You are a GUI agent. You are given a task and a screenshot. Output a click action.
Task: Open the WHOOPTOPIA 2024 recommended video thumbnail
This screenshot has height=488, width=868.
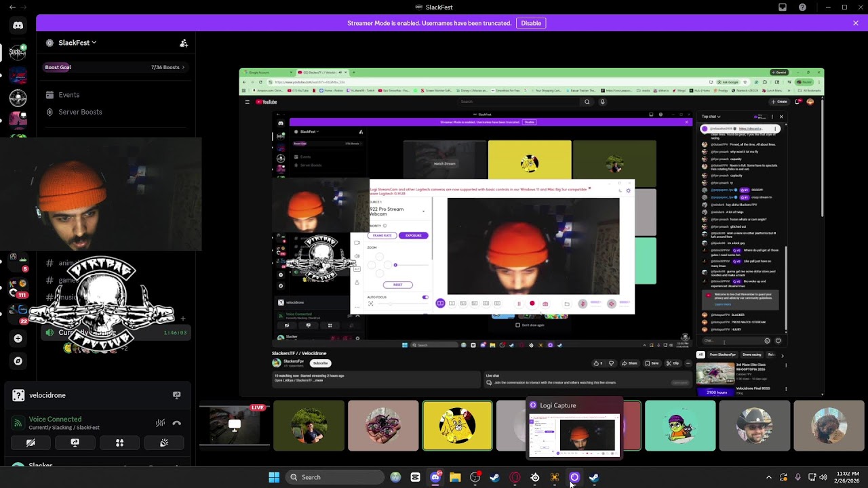click(715, 373)
